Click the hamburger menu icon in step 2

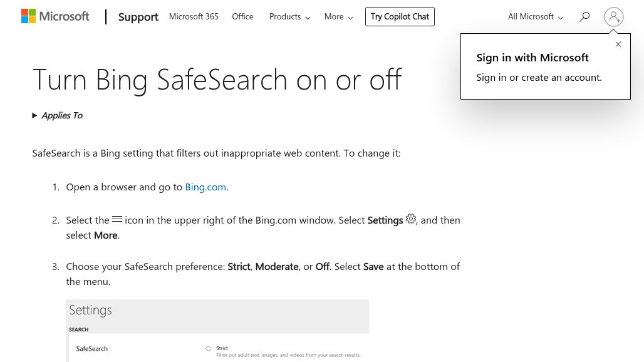[117, 220]
